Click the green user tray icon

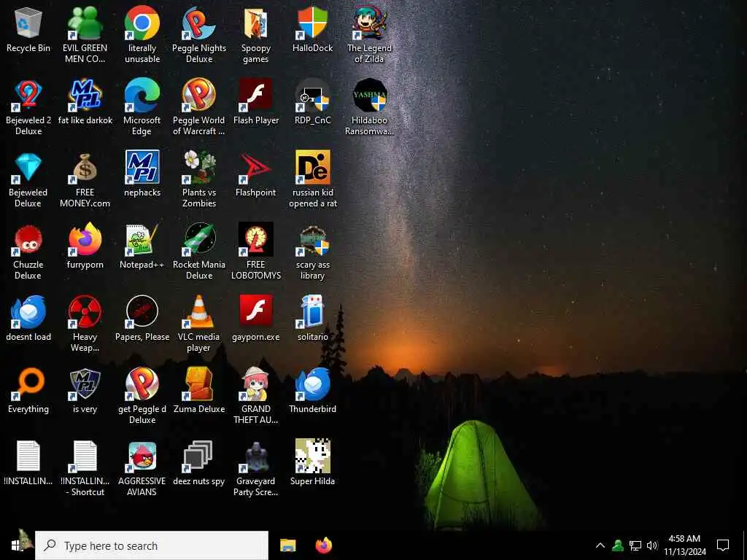tap(618, 545)
